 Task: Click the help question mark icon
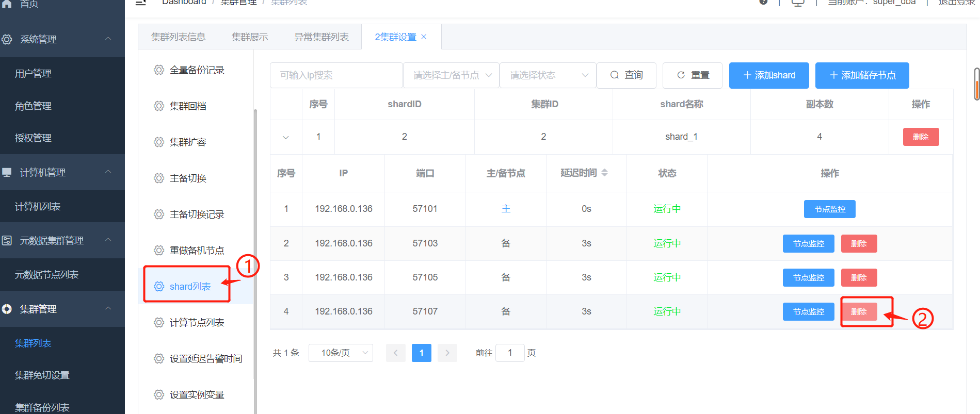click(x=763, y=2)
